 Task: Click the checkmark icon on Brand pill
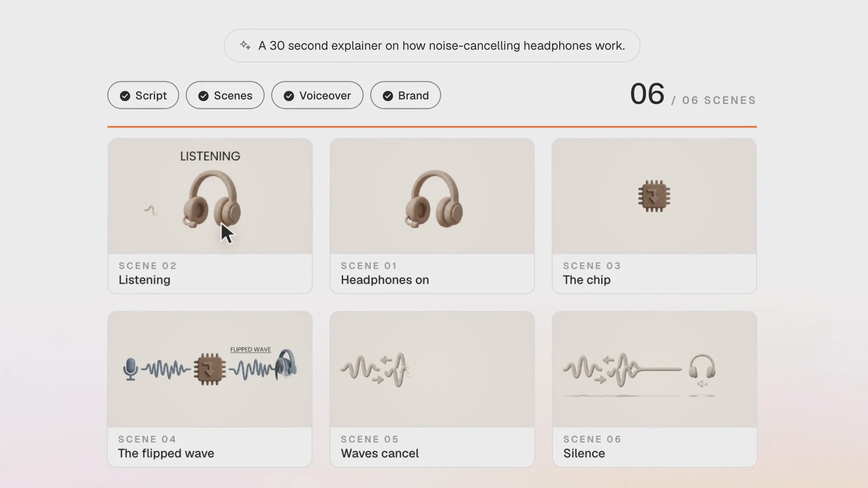tap(388, 96)
